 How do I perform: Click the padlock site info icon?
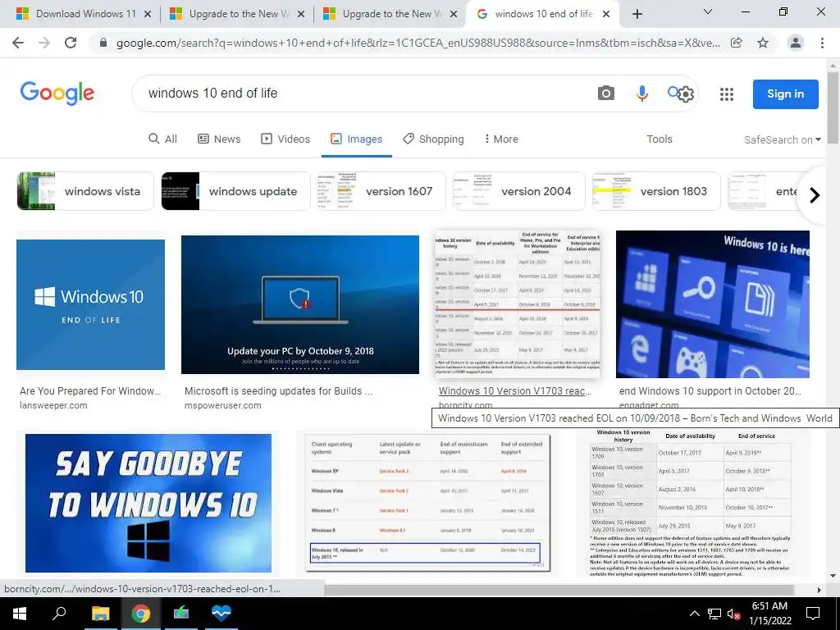pyautogui.click(x=103, y=43)
